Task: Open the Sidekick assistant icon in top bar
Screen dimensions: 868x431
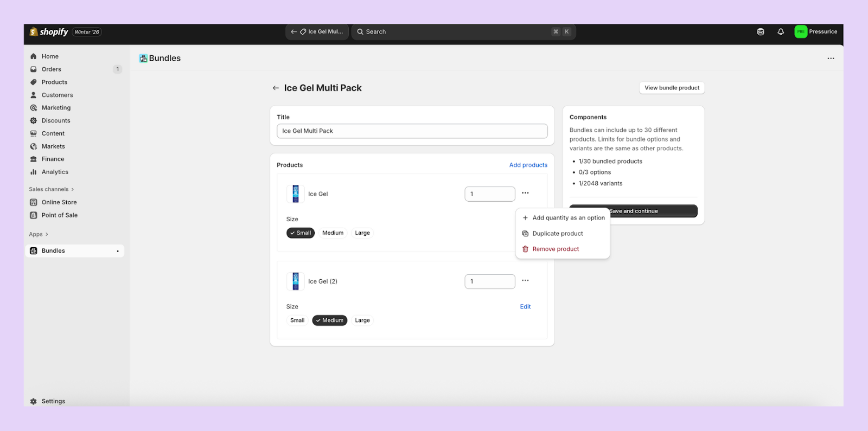Action: tap(761, 32)
